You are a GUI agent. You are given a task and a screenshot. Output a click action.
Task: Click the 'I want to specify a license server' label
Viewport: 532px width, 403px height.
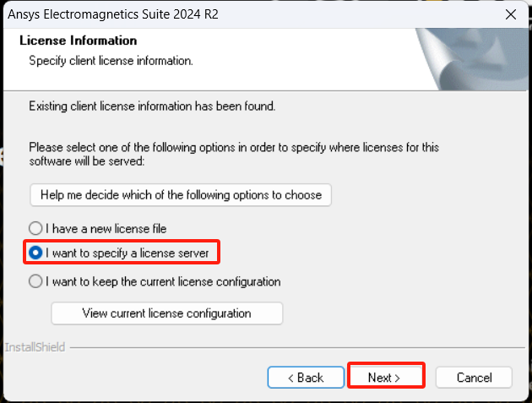[128, 253]
